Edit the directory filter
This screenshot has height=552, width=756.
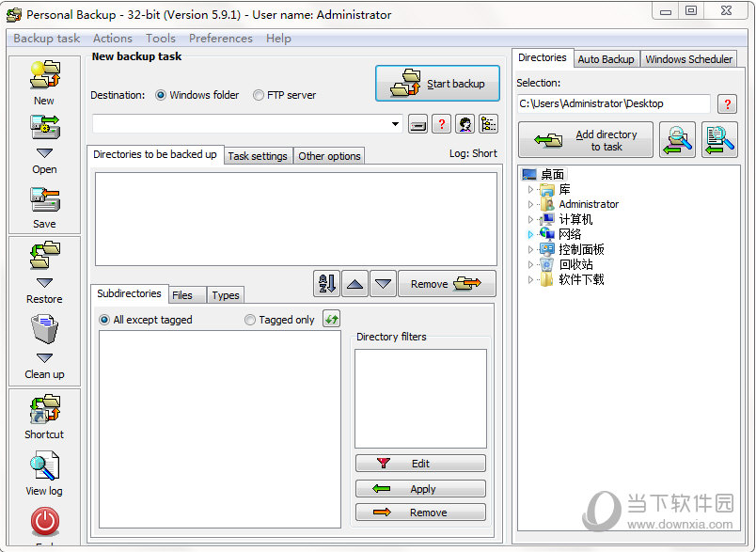point(420,464)
